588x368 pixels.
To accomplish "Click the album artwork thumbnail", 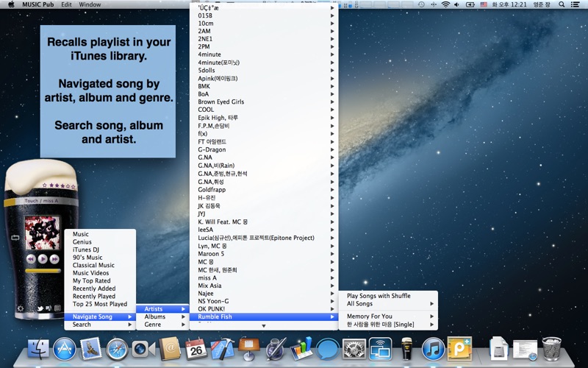I will pyautogui.click(x=43, y=233).
